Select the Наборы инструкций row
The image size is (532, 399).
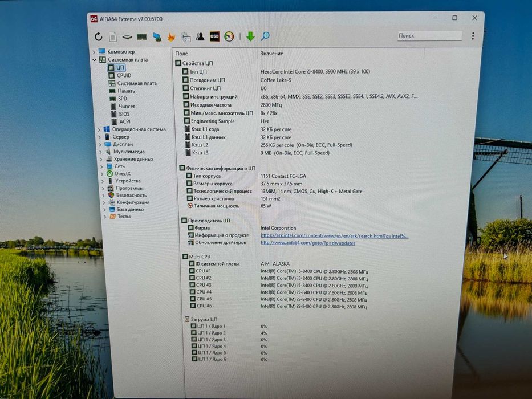[300, 97]
